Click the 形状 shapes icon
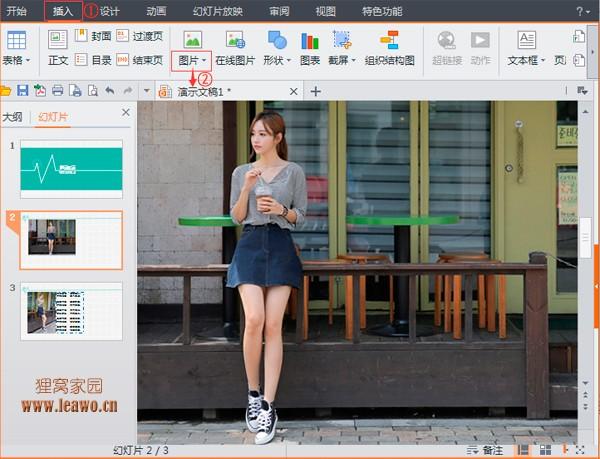600x459 pixels. [277, 40]
